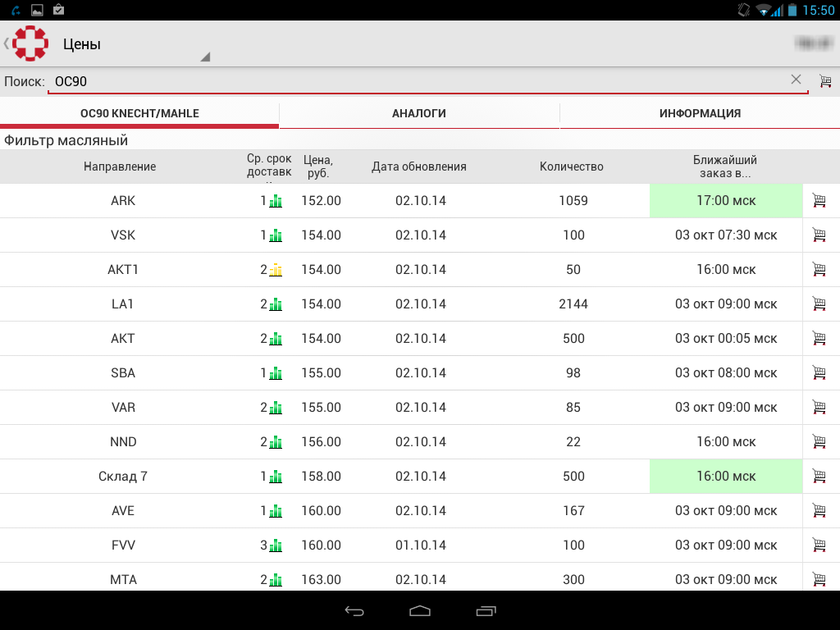Add ARK offer to cart

click(x=819, y=200)
